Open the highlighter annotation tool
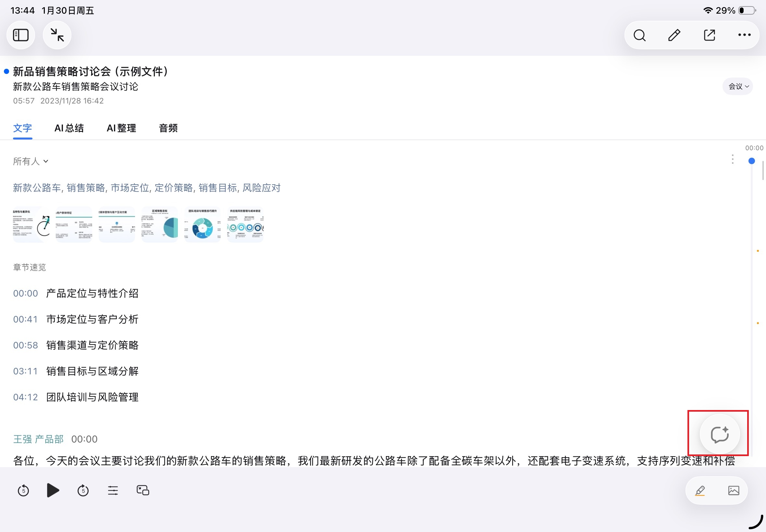This screenshot has height=532, width=766. point(700,490)
